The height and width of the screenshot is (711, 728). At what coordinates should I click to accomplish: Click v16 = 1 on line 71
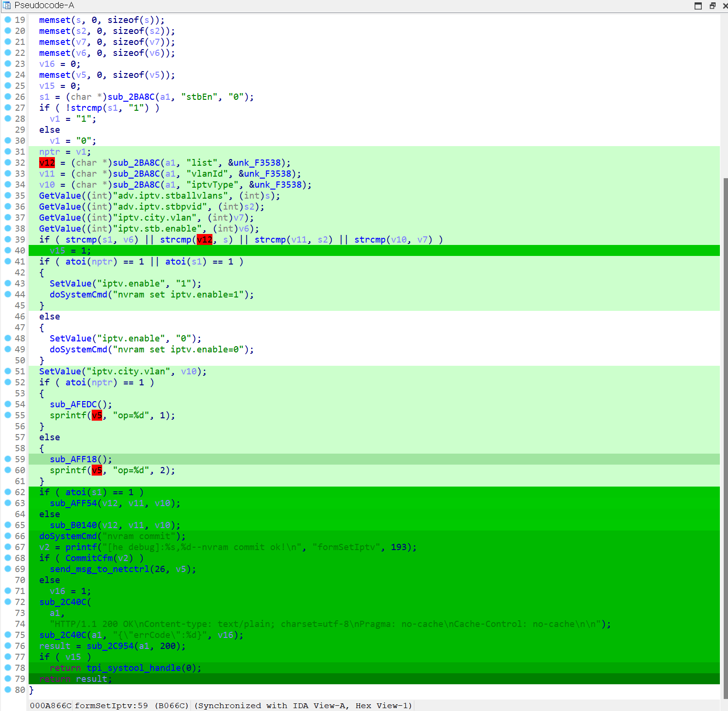tap(71, 591)
